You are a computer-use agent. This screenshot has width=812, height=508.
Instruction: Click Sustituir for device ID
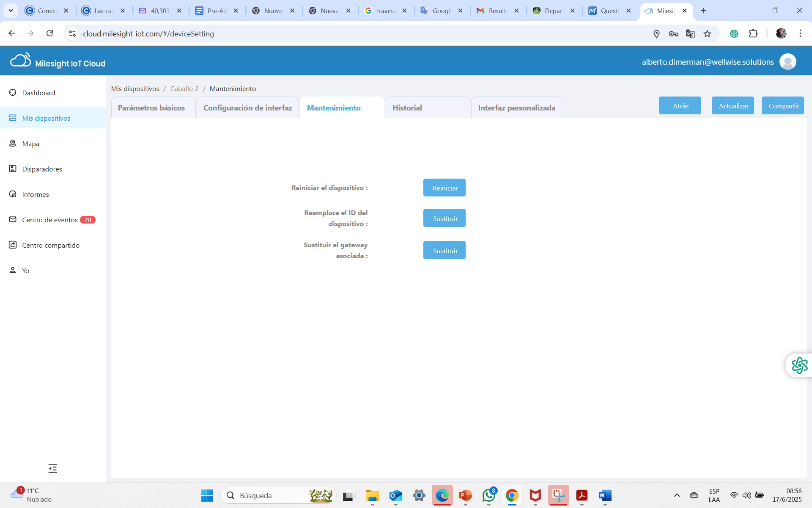pos(444,218)
